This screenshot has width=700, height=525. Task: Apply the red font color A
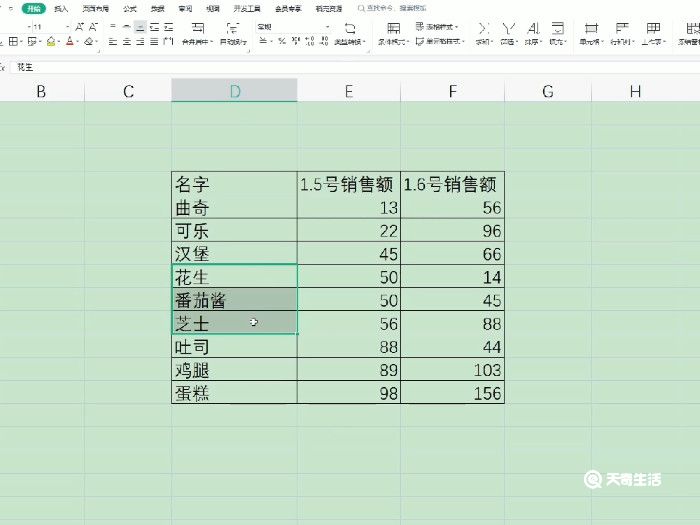70,42
